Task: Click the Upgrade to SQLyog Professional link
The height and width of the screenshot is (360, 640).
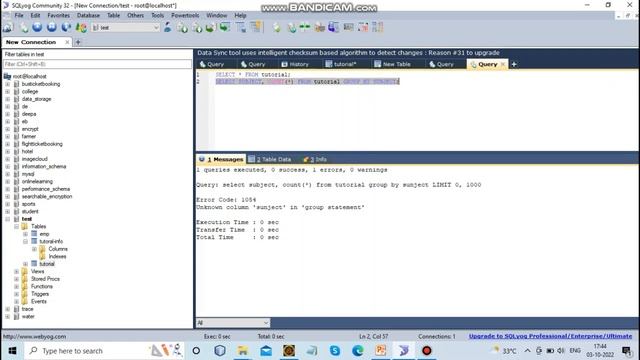Action: tap(550, 336)
